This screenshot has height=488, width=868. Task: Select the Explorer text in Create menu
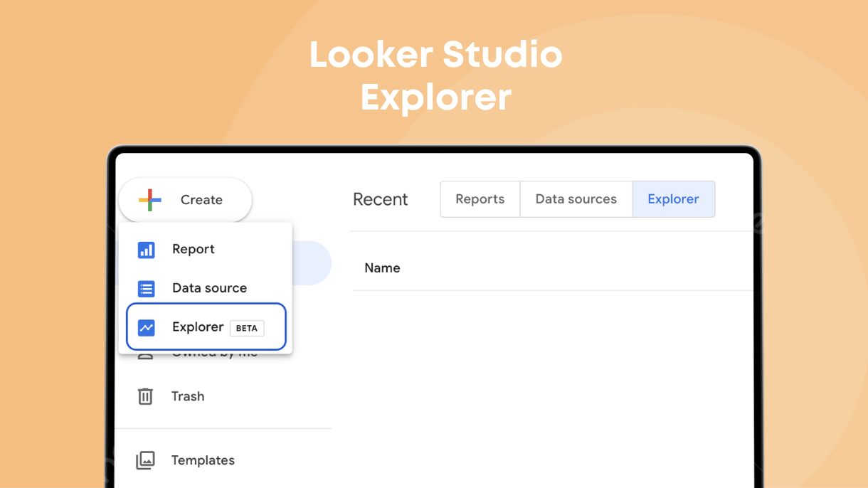(x=198, y=327)
